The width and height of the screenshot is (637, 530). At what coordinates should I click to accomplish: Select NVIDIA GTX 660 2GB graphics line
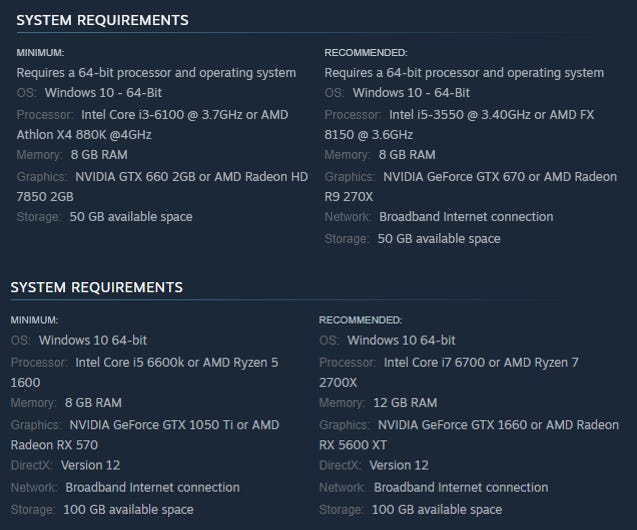click(x=162, y=186)
